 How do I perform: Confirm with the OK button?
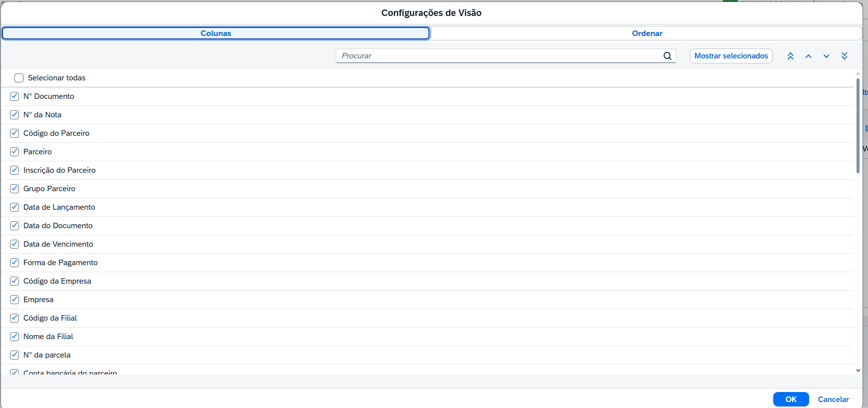point(791,400)
